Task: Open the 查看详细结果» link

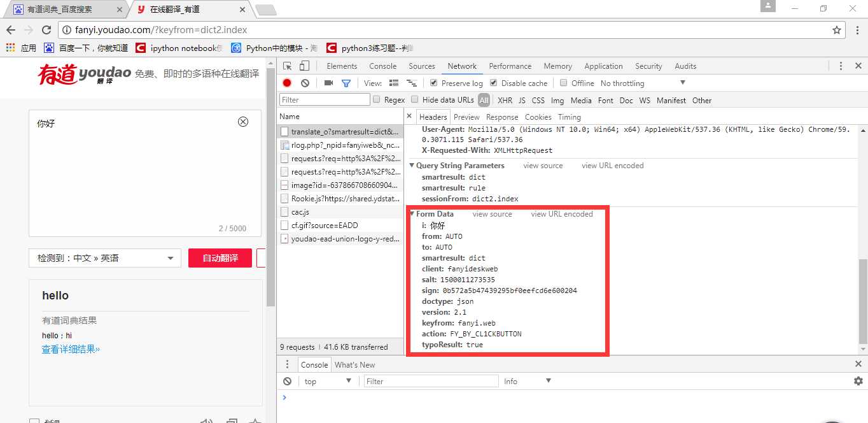Action: pos(71,349)
